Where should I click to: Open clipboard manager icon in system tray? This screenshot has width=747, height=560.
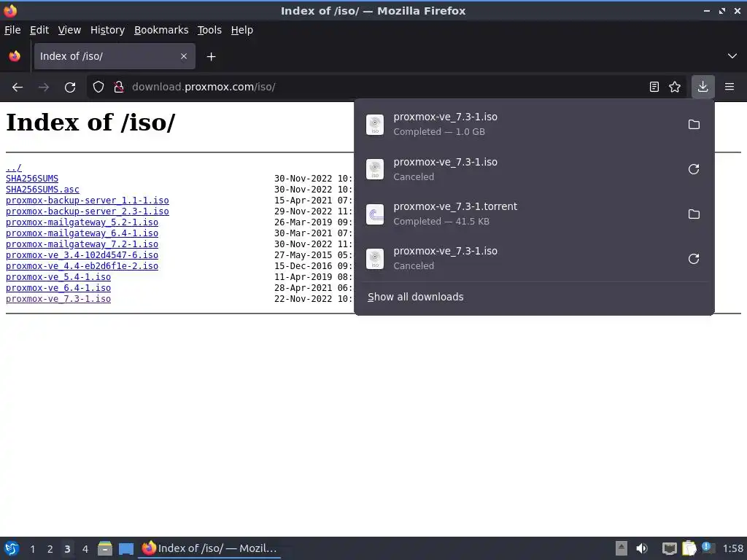689,548
